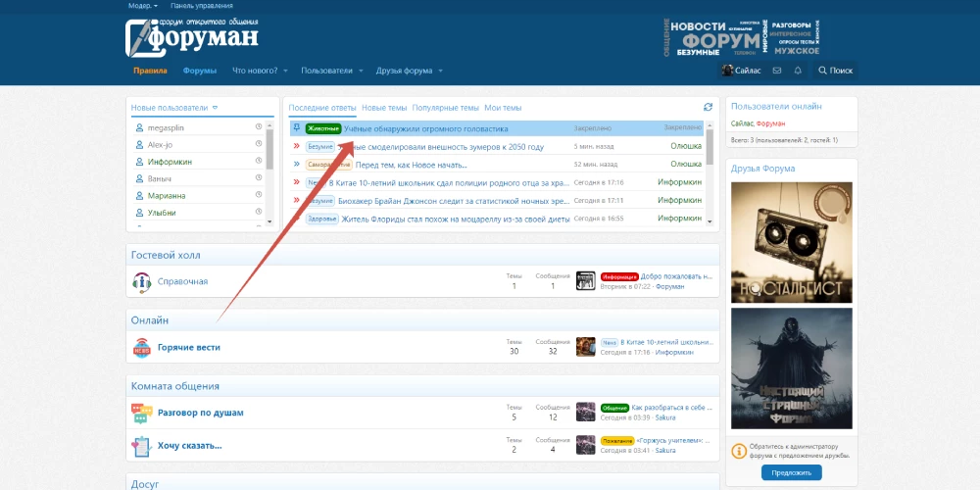Open the Комната общения category
This screenshot has height=490, width=980.
(175, 386)
